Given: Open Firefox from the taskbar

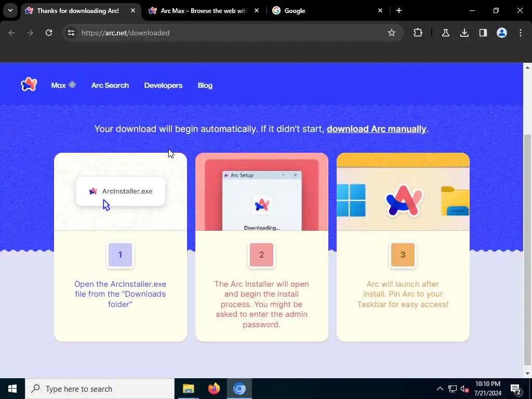Looking at the screenshot, I should pos(214,389).
